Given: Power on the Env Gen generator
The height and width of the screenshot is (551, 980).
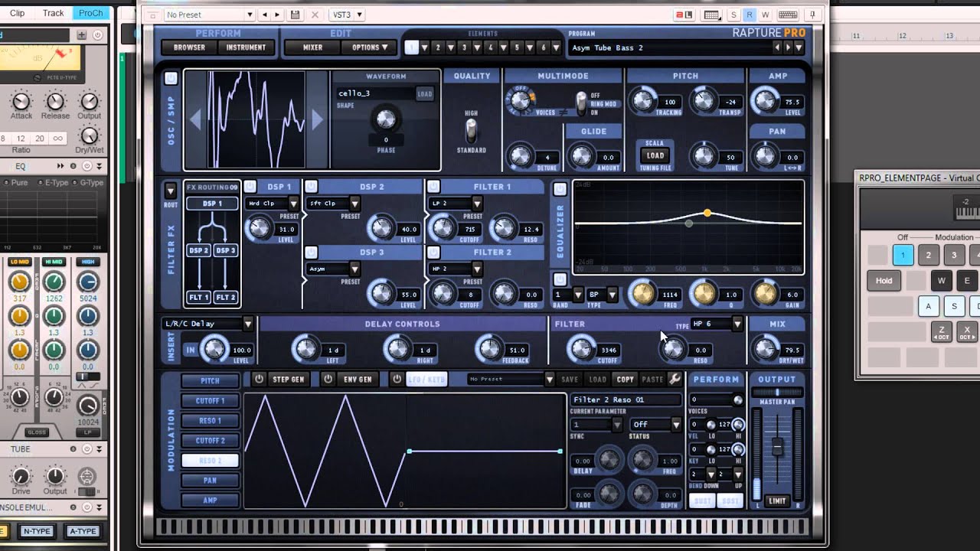Looking at the screenshot, I should pyautogui.click(x=328, y=379).
